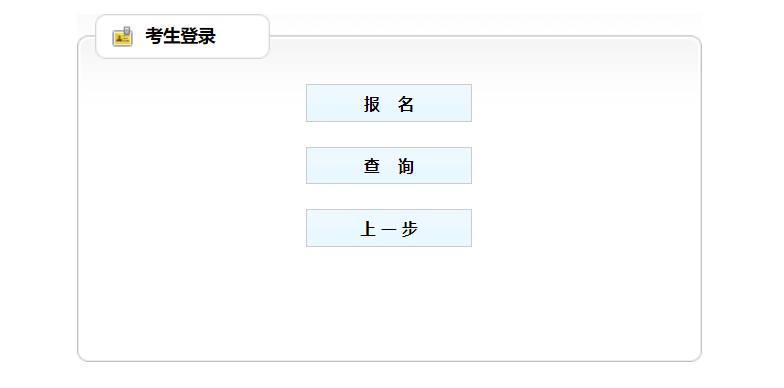Start registration via 报名
Screen dimensions: 784x388
(389, 103)
